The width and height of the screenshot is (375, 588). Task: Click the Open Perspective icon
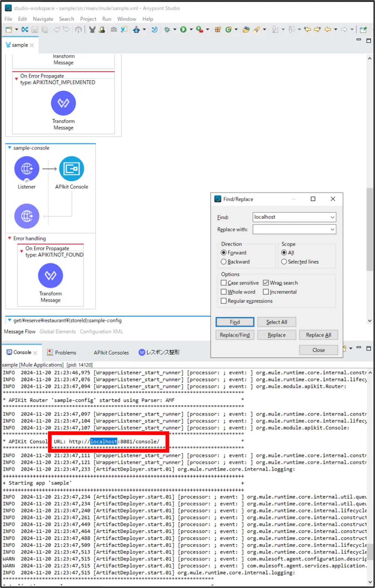(x=363, y=29)
